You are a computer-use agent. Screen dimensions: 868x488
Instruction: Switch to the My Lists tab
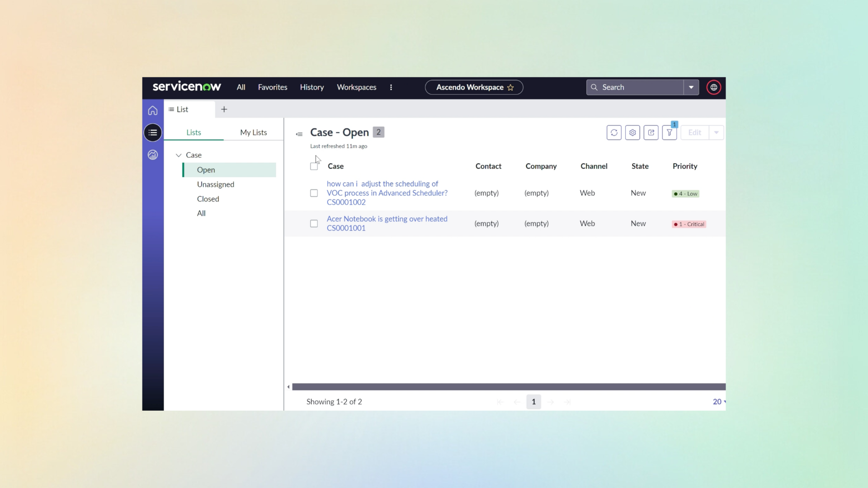(253, 132)
